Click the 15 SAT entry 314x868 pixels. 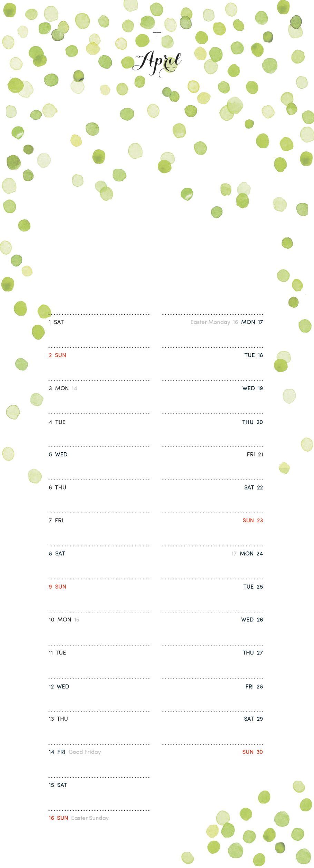58,785
